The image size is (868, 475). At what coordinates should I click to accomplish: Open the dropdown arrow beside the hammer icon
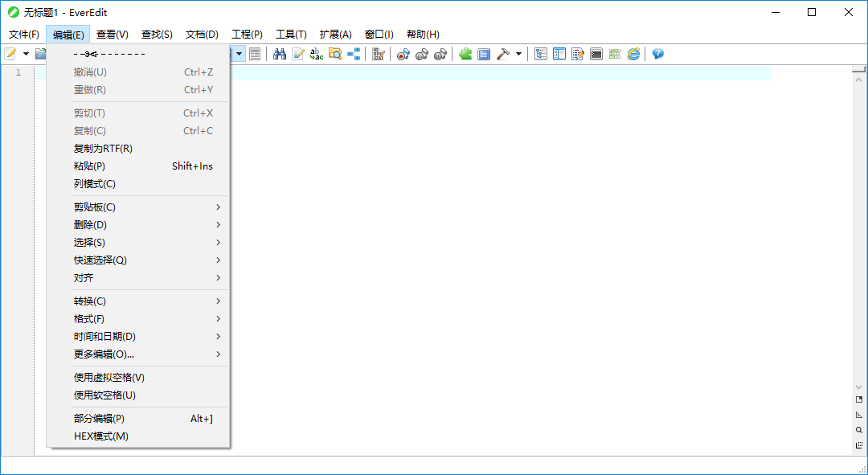click(518, 54)
